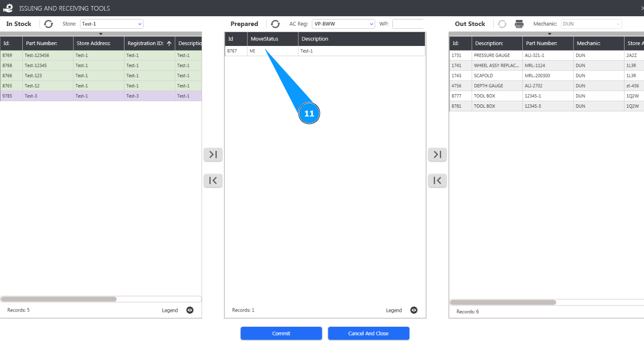Show the legend via Prepared eye icon

(x=414, y=310)
